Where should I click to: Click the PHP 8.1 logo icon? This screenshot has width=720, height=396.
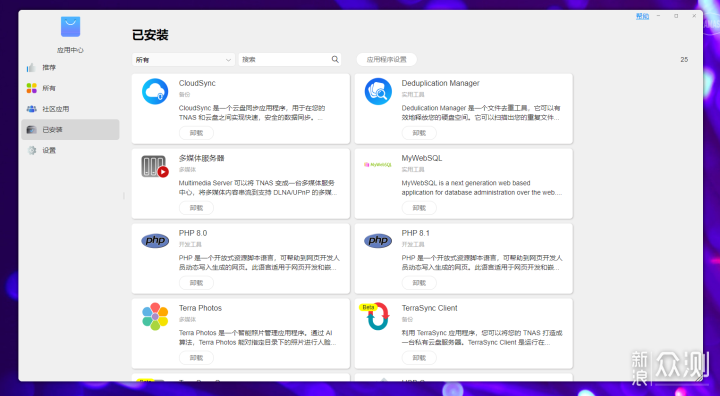[378, 241]
